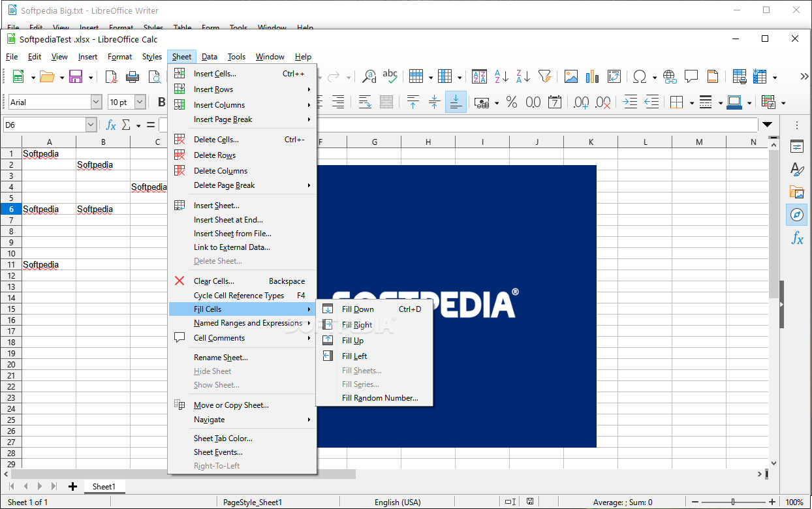The height and width of the screenshot is (509, 812).
Task: Click the Insert Chart icon
Action: (x=593, y=77)
